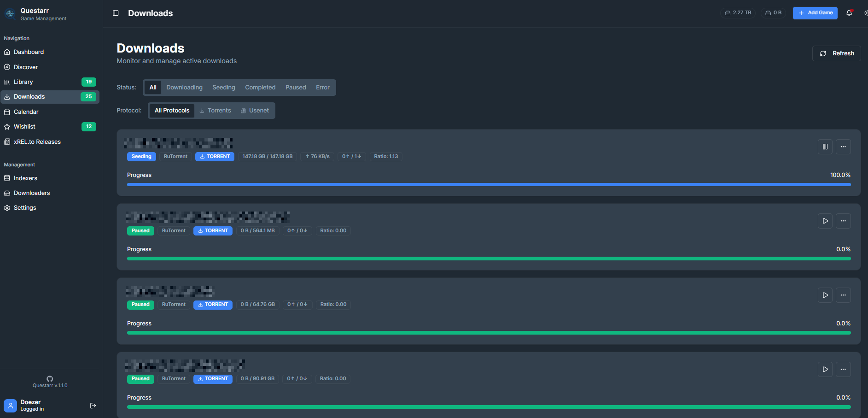Click the 100% seeding progress bar
The width and height of the screenshot is (868, 418).
pos(489,184)
